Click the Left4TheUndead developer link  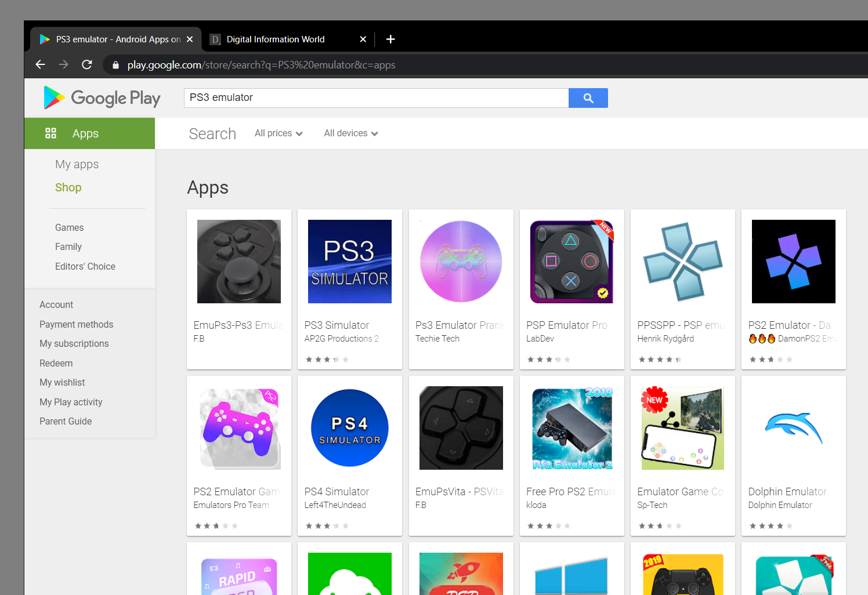[x=335, y=505]
